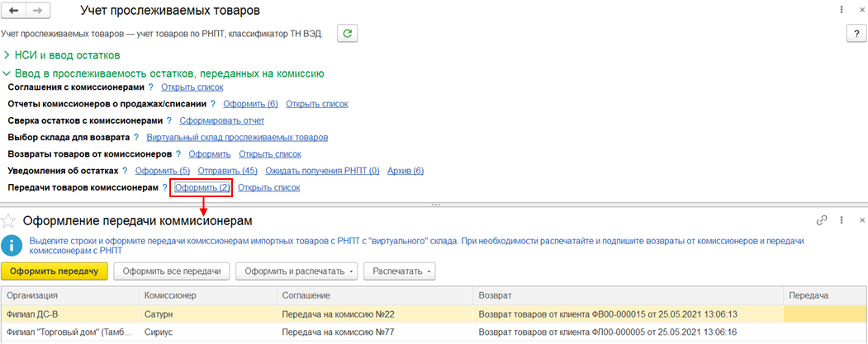Add the transfer form to favorites with the star
868x344 pixels.
tap(9, 220)
